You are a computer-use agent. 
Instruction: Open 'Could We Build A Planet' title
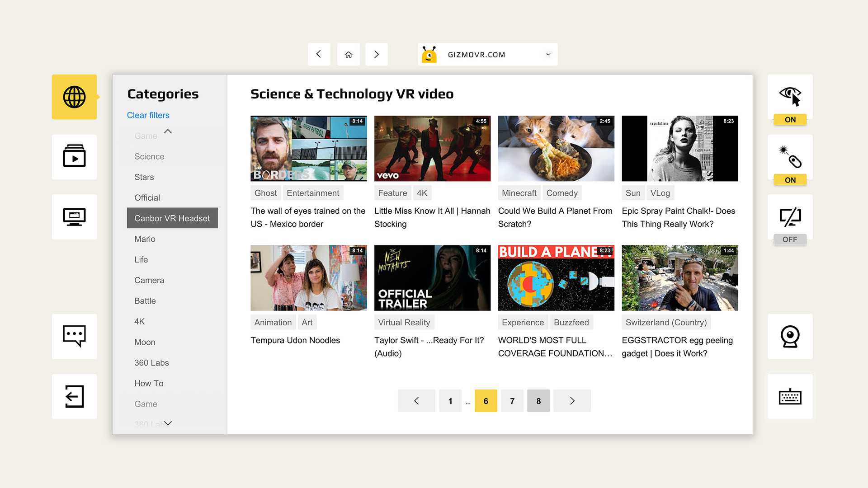(x=555, y=217)
